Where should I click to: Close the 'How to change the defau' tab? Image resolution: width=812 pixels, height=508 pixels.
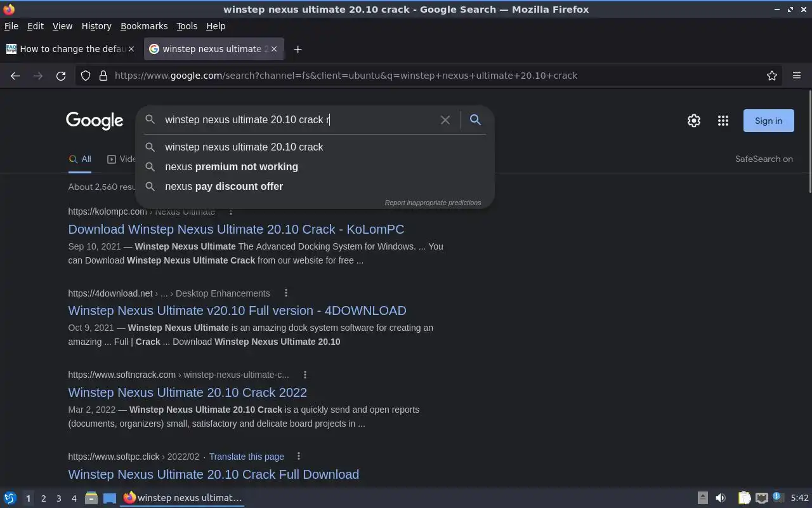pos(131,49)
